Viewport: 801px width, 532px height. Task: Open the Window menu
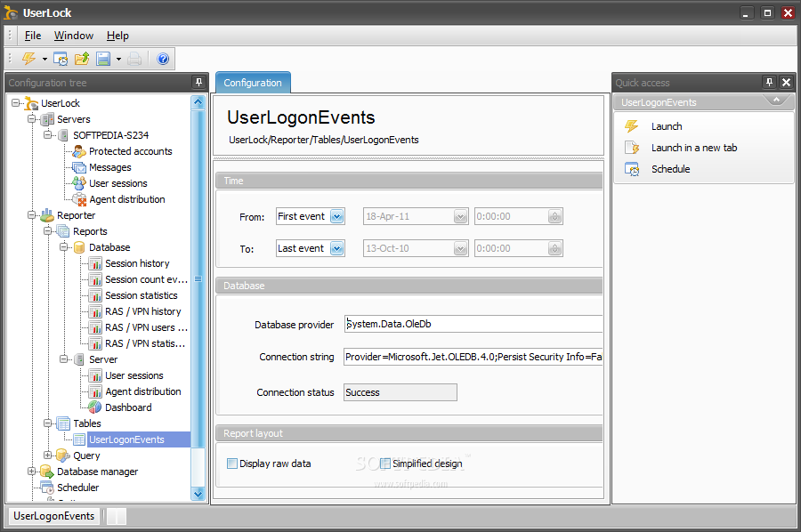[74, 36]
